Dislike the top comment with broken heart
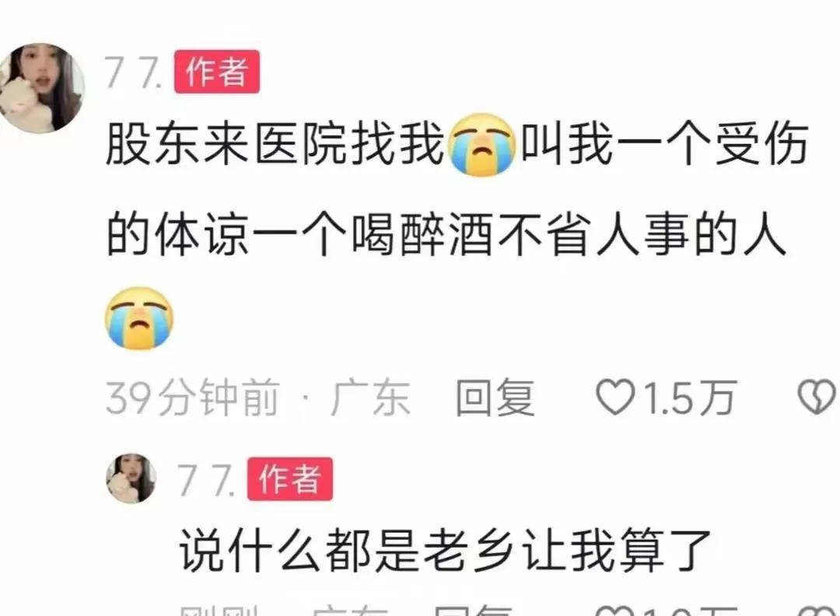This screenshot has height=616, width=840. click(818, 397)
